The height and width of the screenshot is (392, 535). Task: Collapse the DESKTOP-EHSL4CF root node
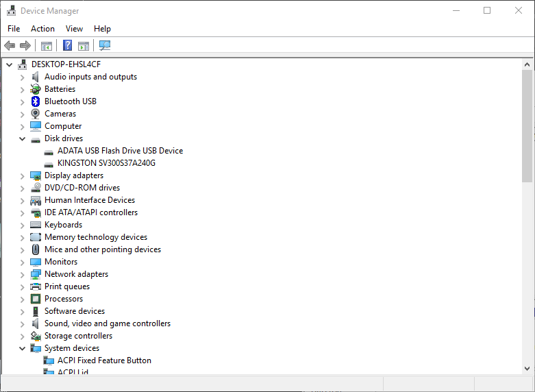pos(9,64)
